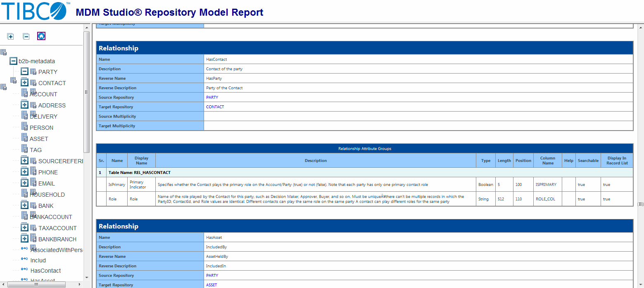Open the PARTY source repository link under HasContact
644x288 pixels.
pyautogui.click(x=212, y=98)
